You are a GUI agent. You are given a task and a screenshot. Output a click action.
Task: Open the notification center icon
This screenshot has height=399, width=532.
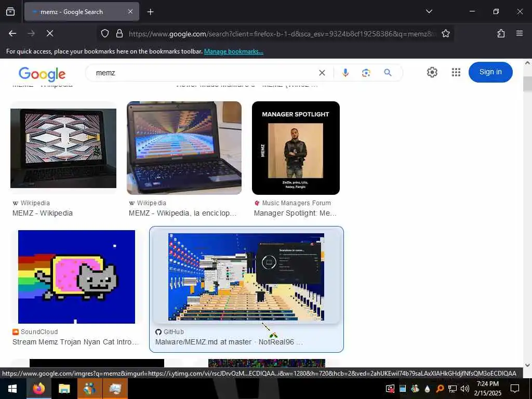515,389
